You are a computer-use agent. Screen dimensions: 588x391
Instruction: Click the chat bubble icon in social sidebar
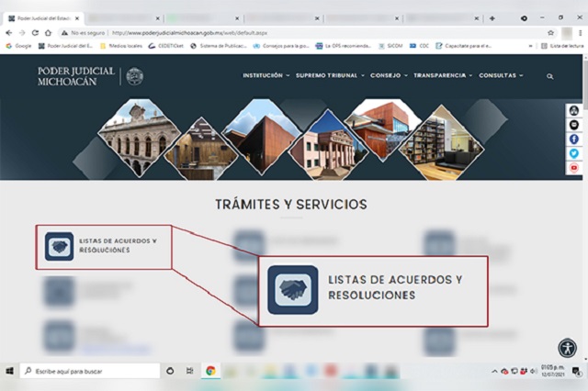pyautogui.click(x=573, y=125)
